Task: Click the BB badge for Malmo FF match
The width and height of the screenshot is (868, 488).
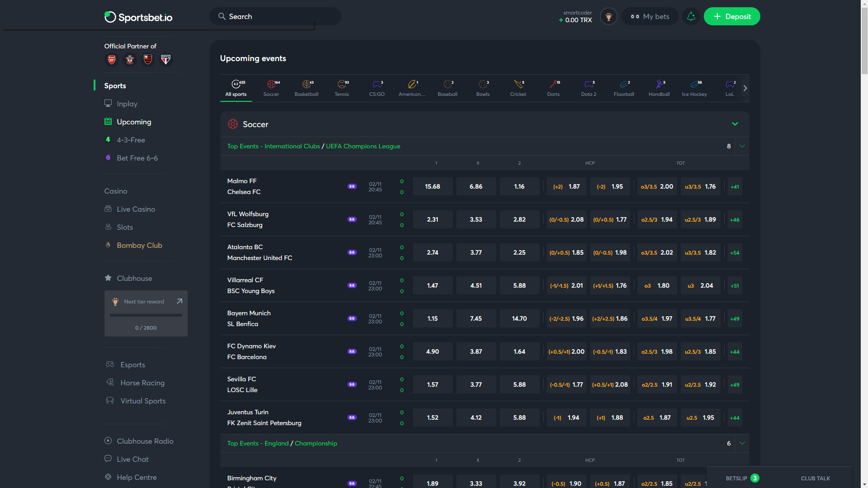Action: [352, 186]
